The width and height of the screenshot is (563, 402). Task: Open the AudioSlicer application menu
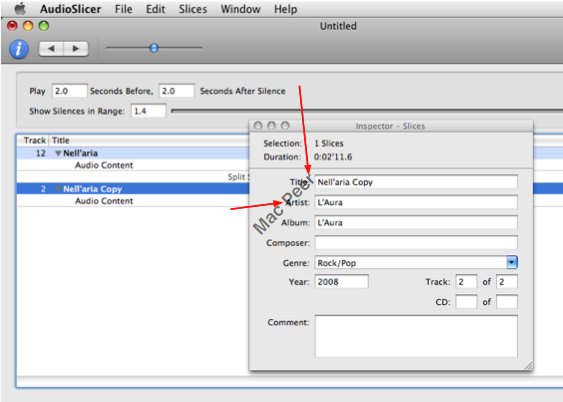(x=70, y=9)
